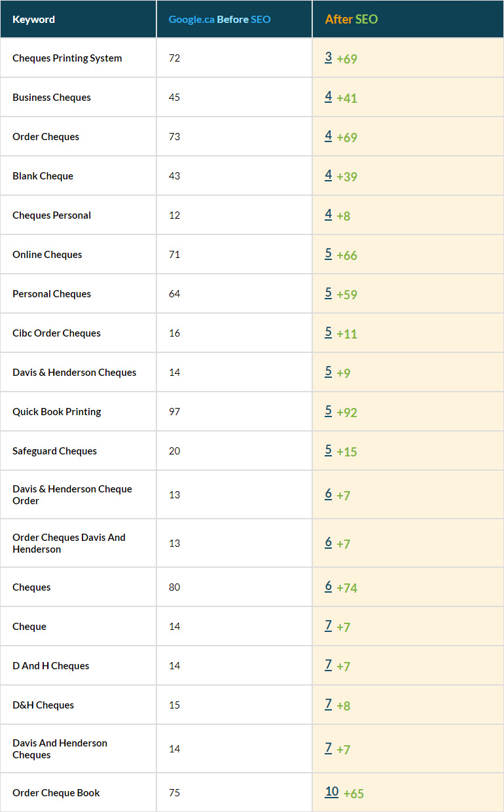
Task: Open the Order Cheques row rank link
Action: (x=328, y=136)
